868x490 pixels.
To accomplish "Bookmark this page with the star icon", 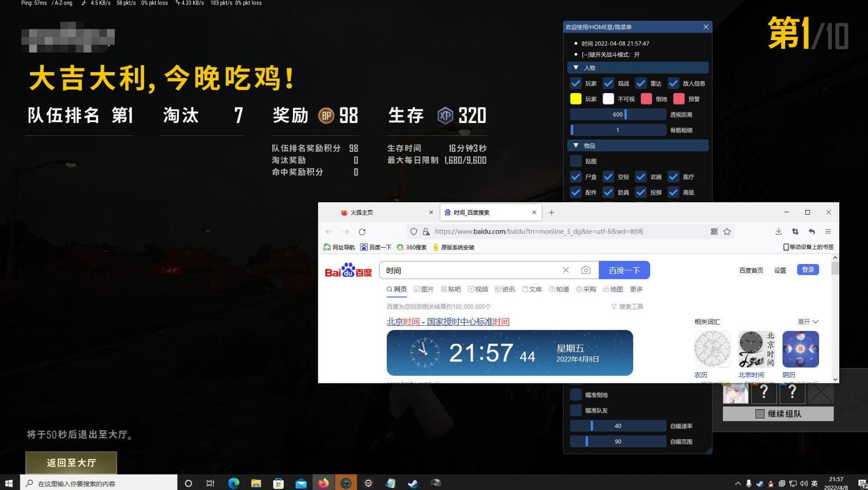I will [727, 232].
